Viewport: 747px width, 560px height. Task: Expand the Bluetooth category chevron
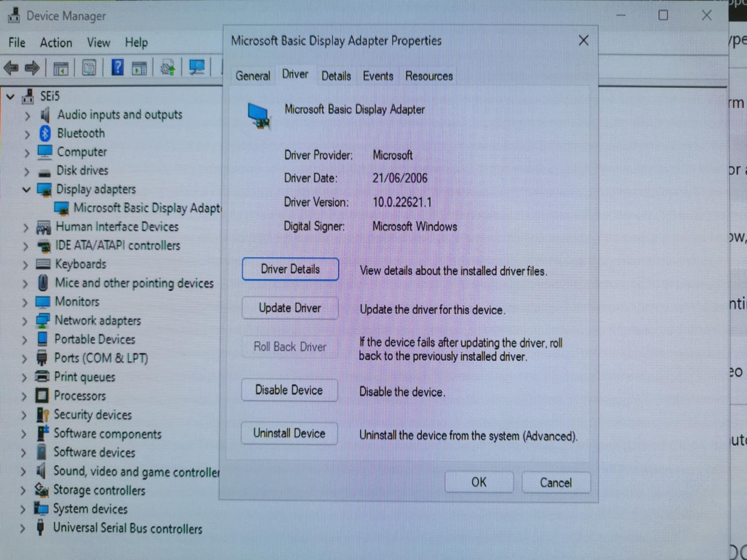click(x=27, y=135)
